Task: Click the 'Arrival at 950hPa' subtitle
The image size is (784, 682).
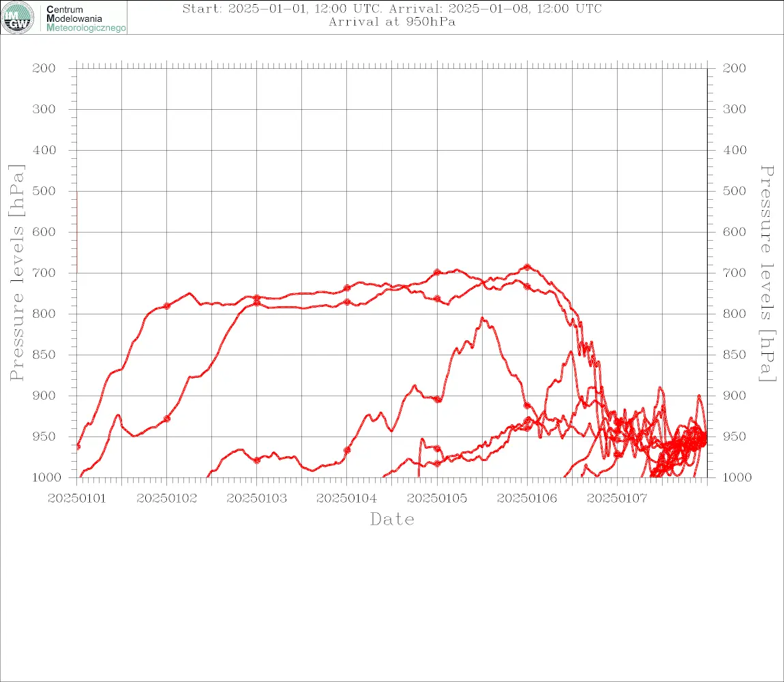Action: click(x=392, y=22)
